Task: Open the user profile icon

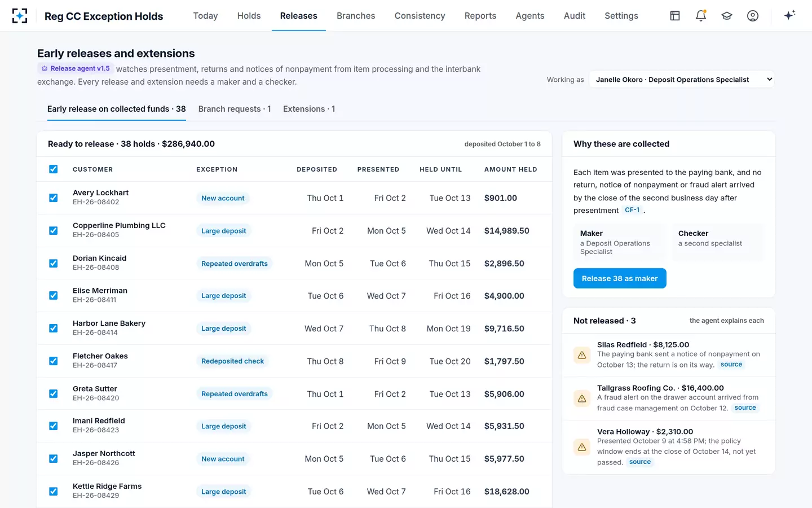Action: point(753,16)
